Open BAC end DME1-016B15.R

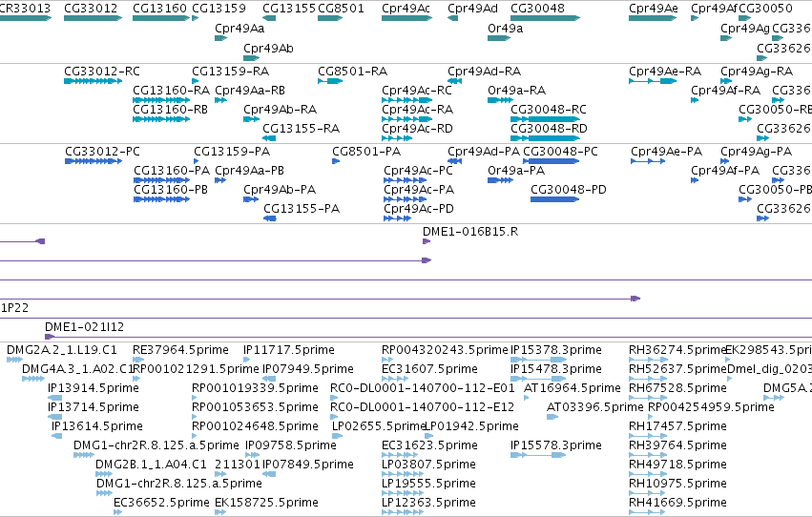pyautogui.click(x=470, y=232)
